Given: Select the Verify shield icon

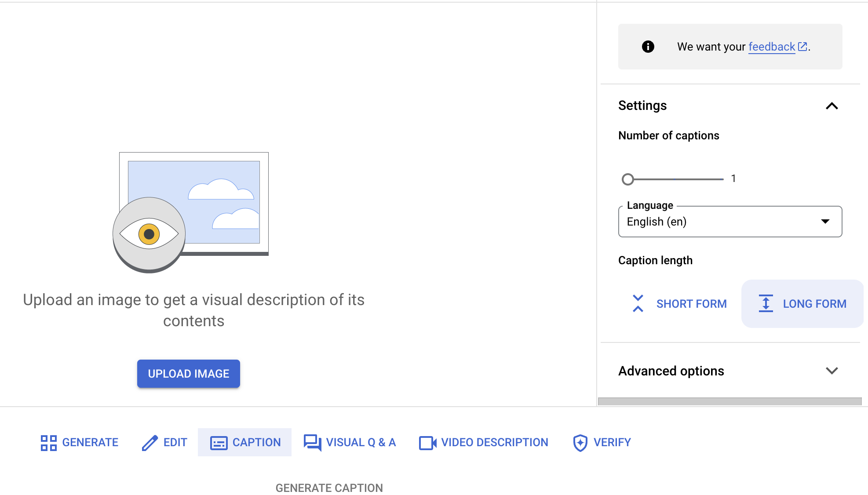Looking at the screenshot, I should (580, 442).
